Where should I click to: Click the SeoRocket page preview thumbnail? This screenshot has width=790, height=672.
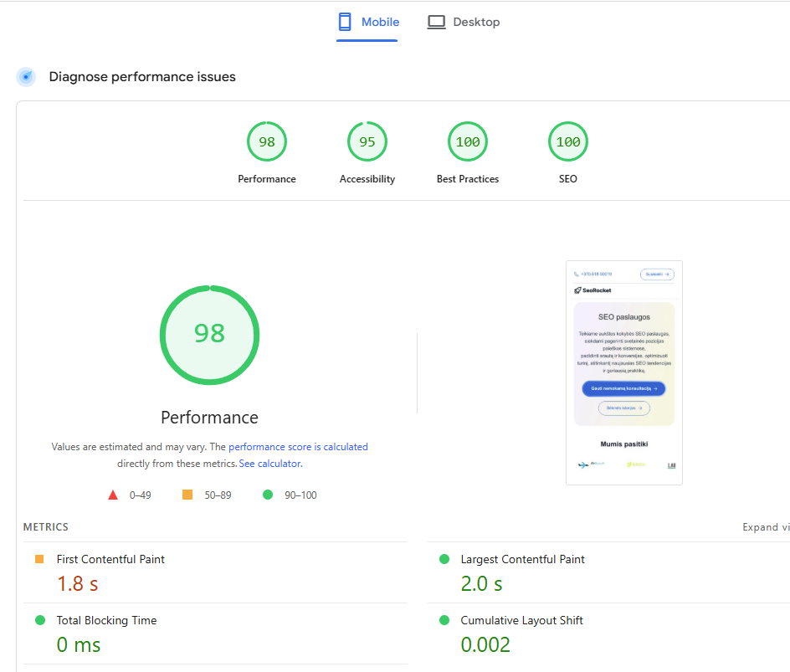(623, 372)
